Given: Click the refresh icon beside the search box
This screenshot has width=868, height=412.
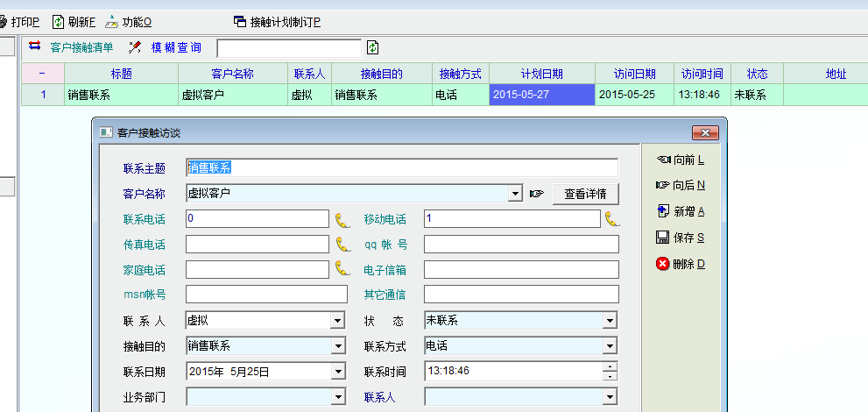Looking at the screenshot, I should (373, 47).
